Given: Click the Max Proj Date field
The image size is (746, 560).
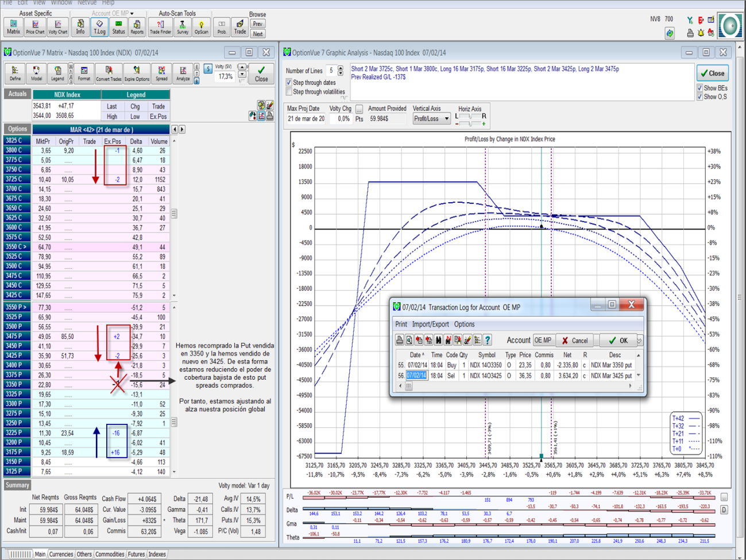Looking at the screenshot, I should click(306, 119).
